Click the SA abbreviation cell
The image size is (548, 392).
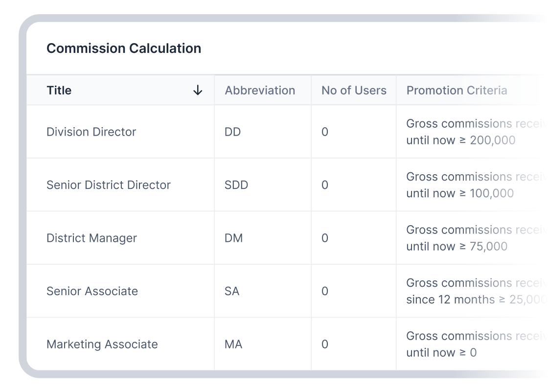coord(232,291)
